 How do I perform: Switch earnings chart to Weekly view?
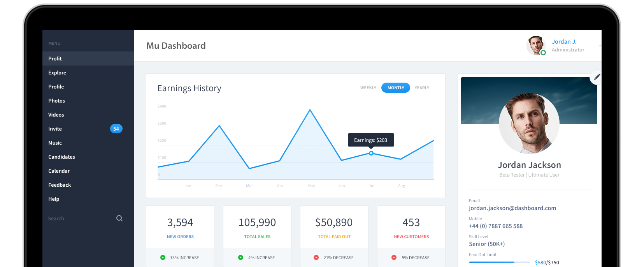tap(368, 88)
